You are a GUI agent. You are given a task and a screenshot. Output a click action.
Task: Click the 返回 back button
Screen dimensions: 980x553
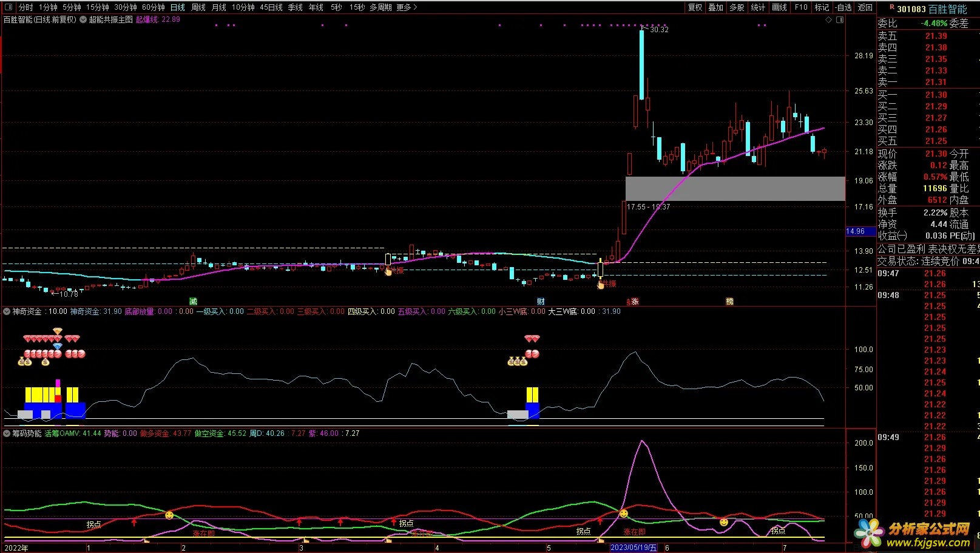point(865,7)
